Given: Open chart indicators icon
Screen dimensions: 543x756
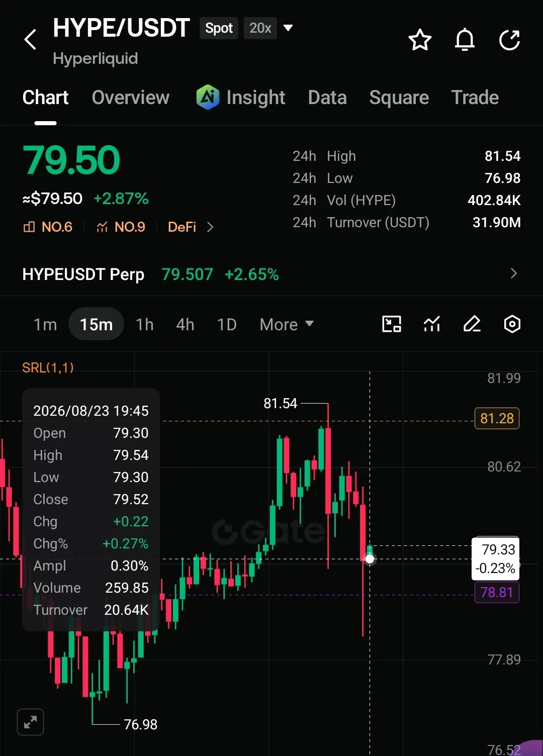Looking at the screenshot, I should (x=432, y=324).
